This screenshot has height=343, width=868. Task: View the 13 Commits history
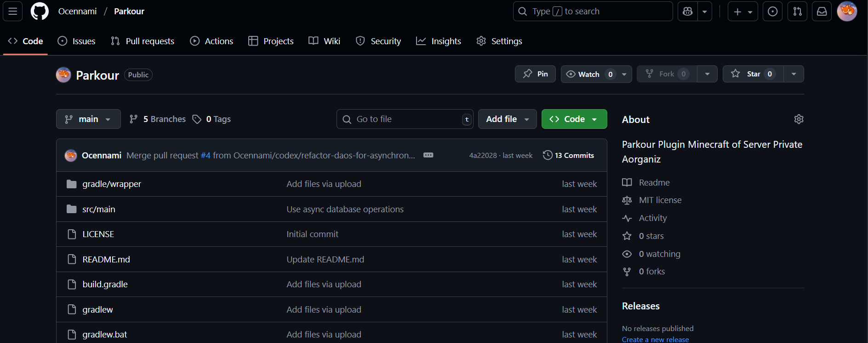[569, 156]
